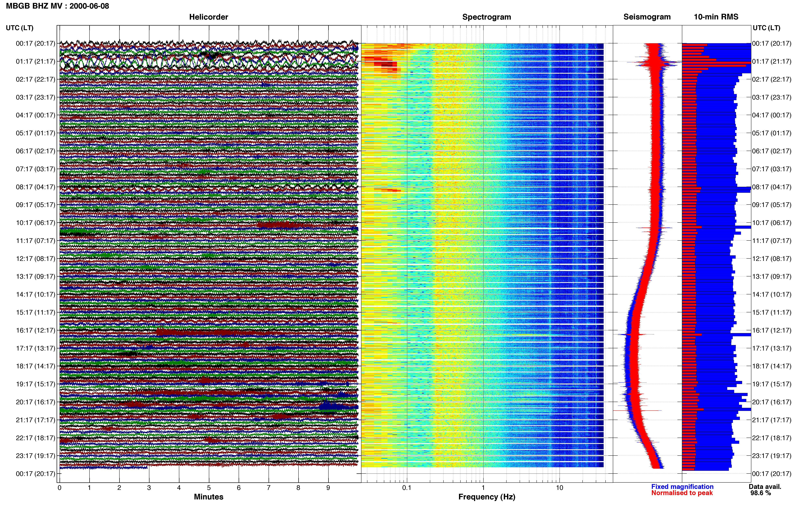The height and width of the screenshot is (508, 812).
Task: Click the Data avail. label
Action: (765, 486)
